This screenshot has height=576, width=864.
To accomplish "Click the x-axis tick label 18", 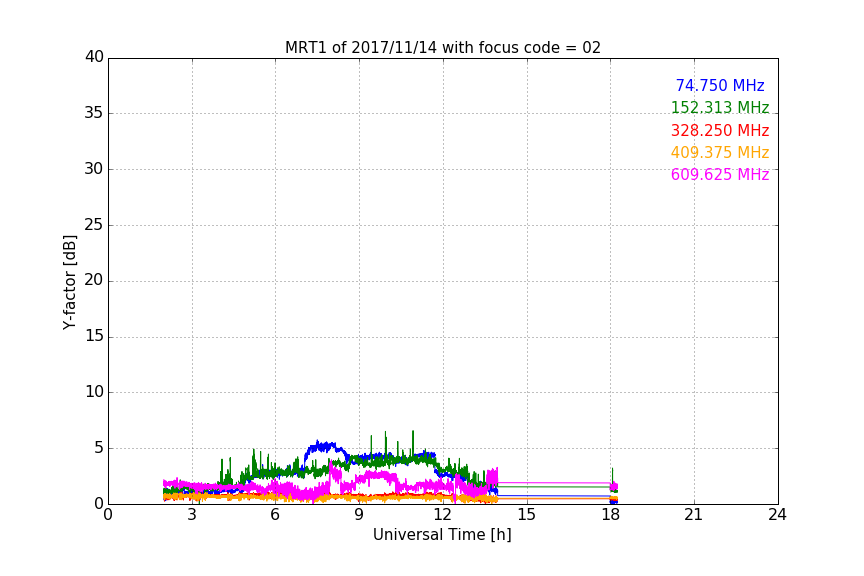I will (610, 515).
